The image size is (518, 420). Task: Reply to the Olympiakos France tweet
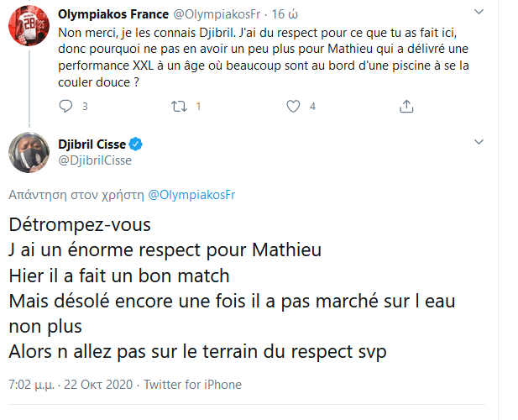pos(66,107)
